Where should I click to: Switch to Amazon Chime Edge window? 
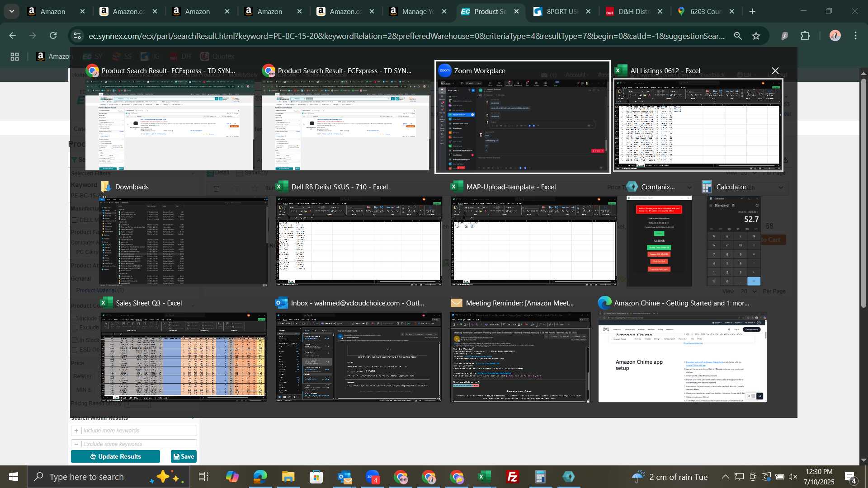(x=683, y=349)
